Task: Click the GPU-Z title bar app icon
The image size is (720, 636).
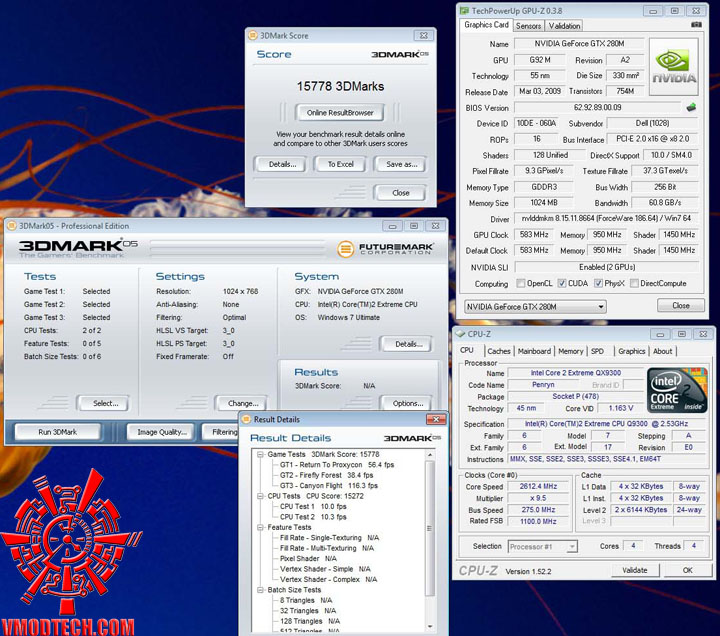Action: click(x=464, y=11)
